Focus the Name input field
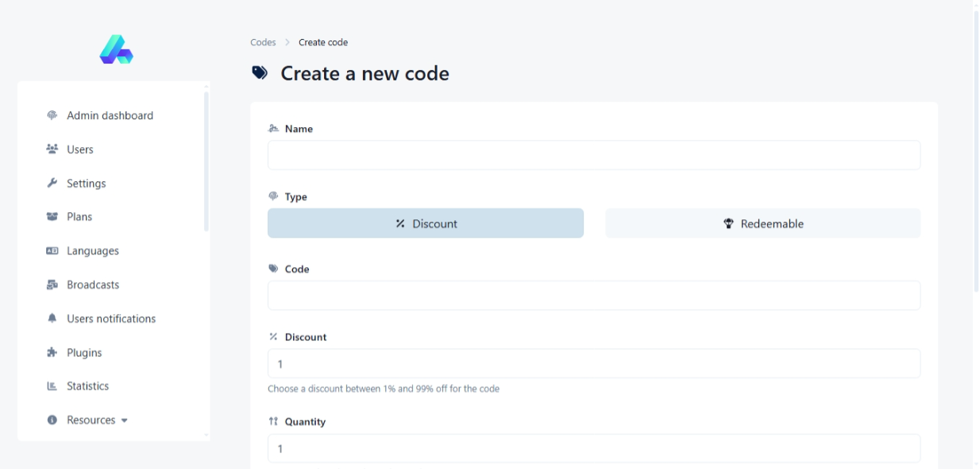980x469 pixels. click(x=593, y=155)
